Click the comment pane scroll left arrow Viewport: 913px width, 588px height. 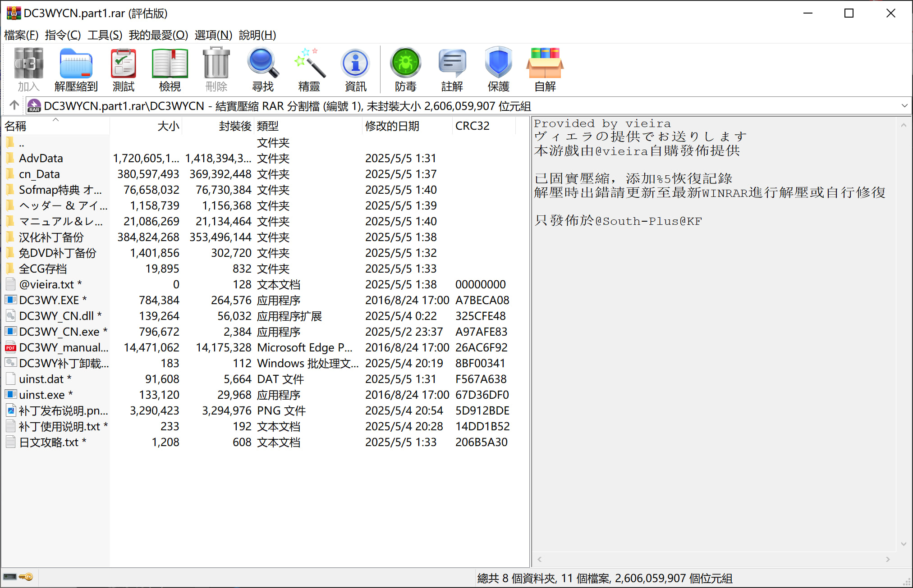pyautogui.click(x=539, y=559)
